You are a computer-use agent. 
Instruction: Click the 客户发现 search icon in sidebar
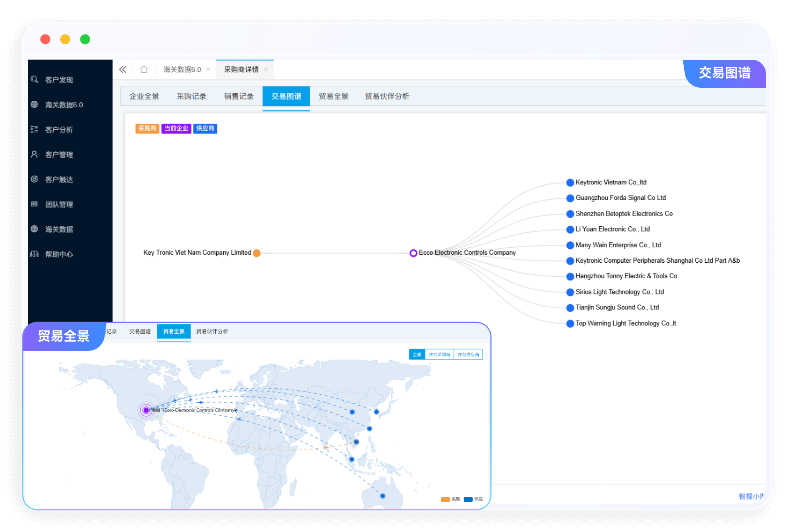click(35, 80)
